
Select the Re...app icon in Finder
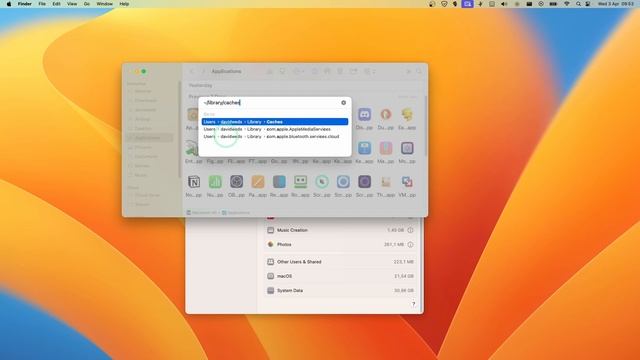(279, 182)
